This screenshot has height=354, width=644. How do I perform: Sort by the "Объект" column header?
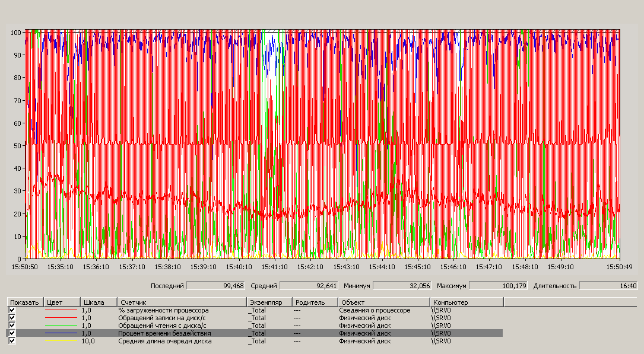point(384,302)
